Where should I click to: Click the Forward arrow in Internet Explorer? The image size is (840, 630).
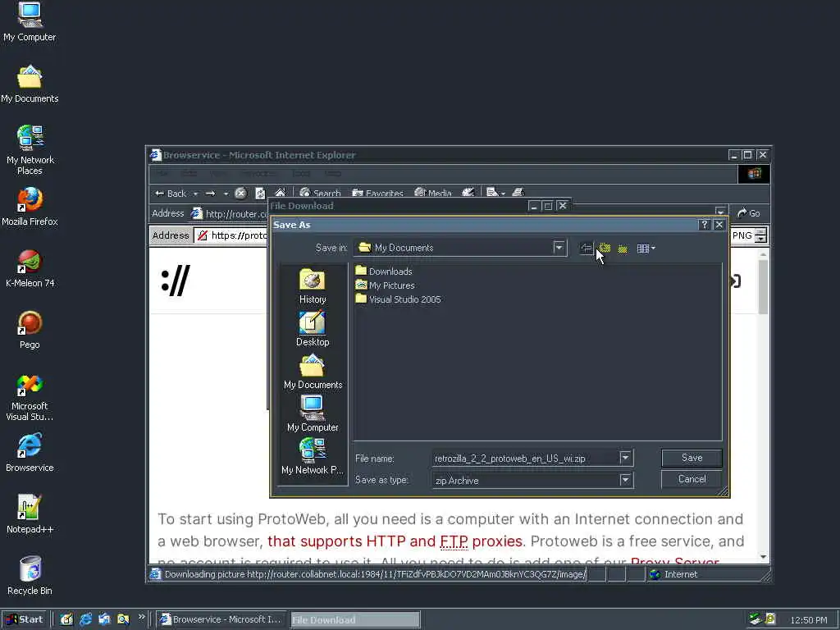click(x=210, y=194)
